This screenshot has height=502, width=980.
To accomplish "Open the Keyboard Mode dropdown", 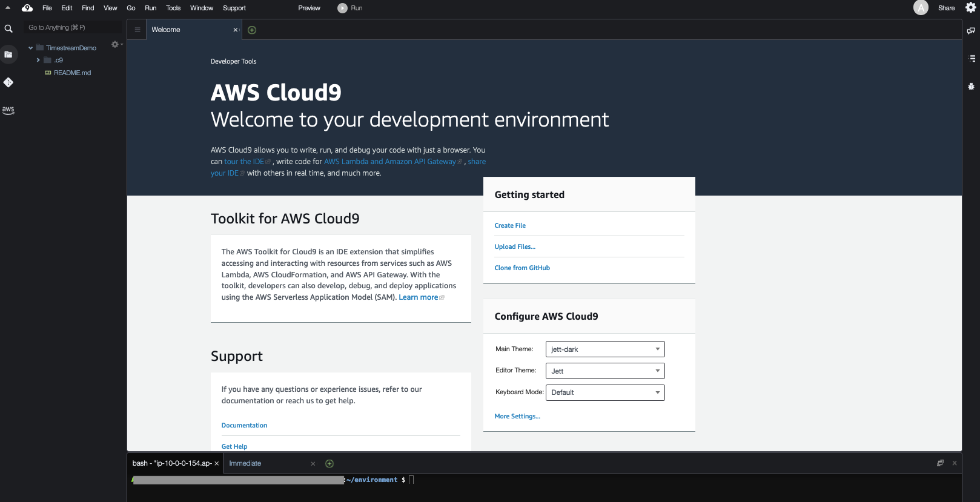I will pos(605,392).
